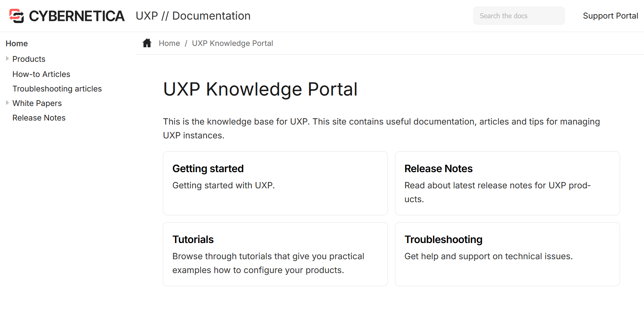Click Home breadcrumb link
Image resolution: width=644 pixels, height=322 pixels.
click(x=169, y=43)
